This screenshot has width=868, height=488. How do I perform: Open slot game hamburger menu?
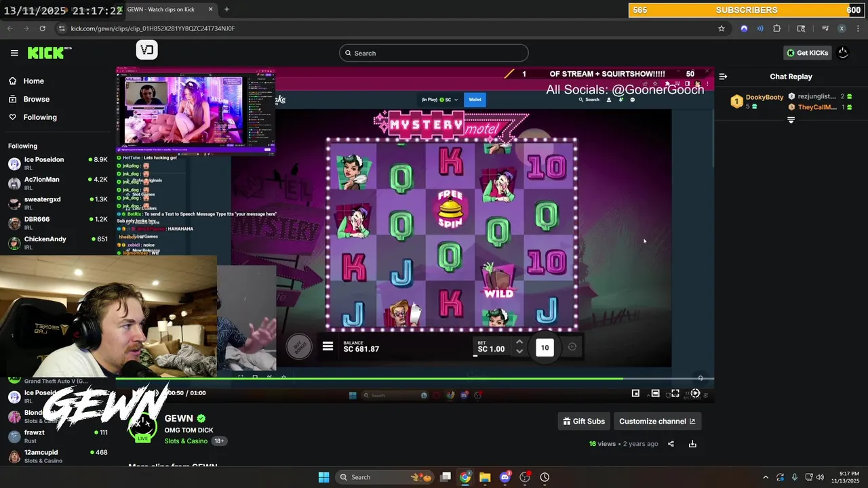(x=328, y=346)
